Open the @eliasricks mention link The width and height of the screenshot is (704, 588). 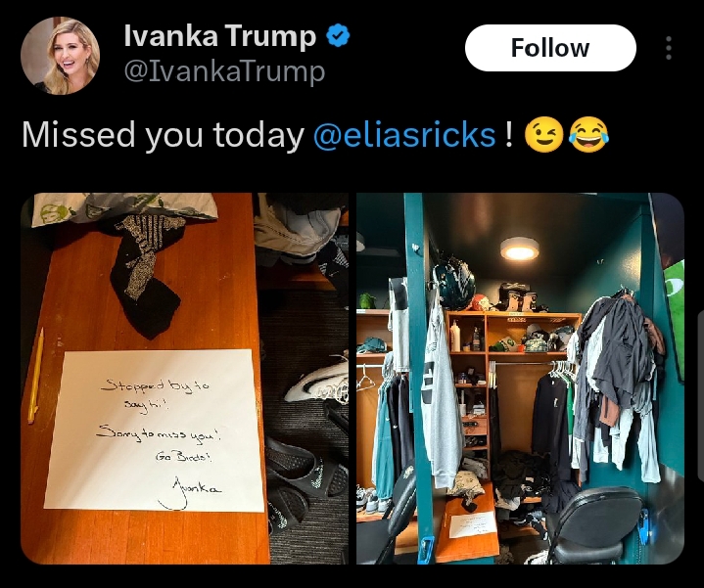(x=404, y=135)
